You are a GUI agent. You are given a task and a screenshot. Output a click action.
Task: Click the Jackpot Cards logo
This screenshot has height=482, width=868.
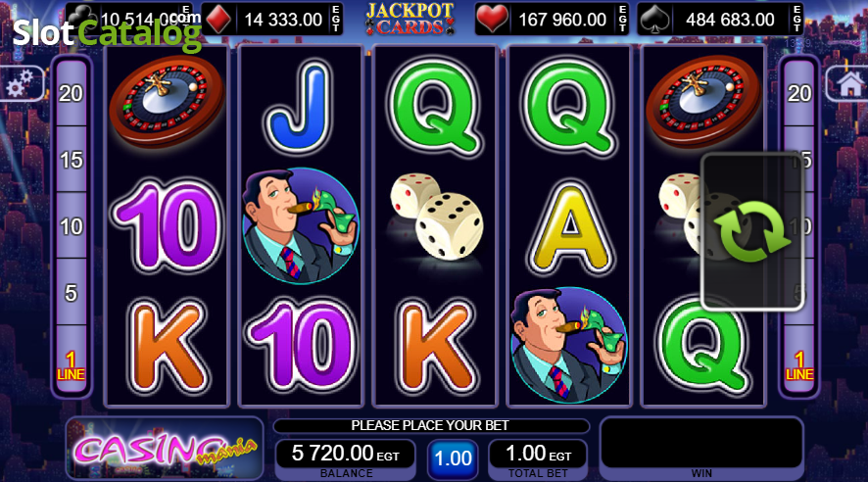tap(410, 19)
